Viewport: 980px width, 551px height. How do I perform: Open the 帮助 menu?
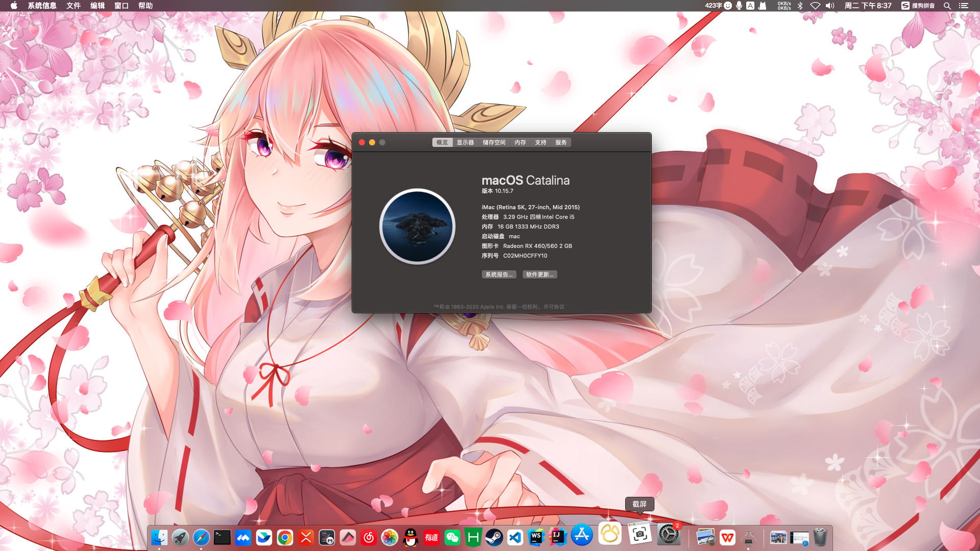(x=145, y=6)
